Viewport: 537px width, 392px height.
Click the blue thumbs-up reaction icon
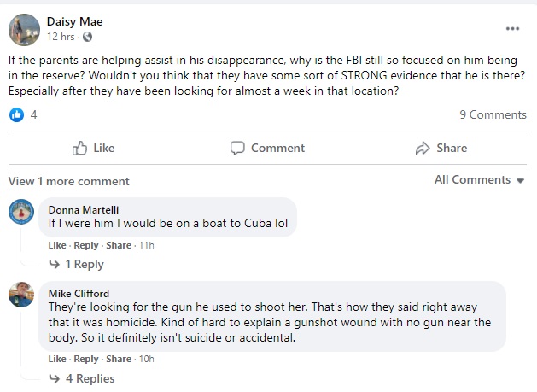pyautogui.click(x=16, y=114)
